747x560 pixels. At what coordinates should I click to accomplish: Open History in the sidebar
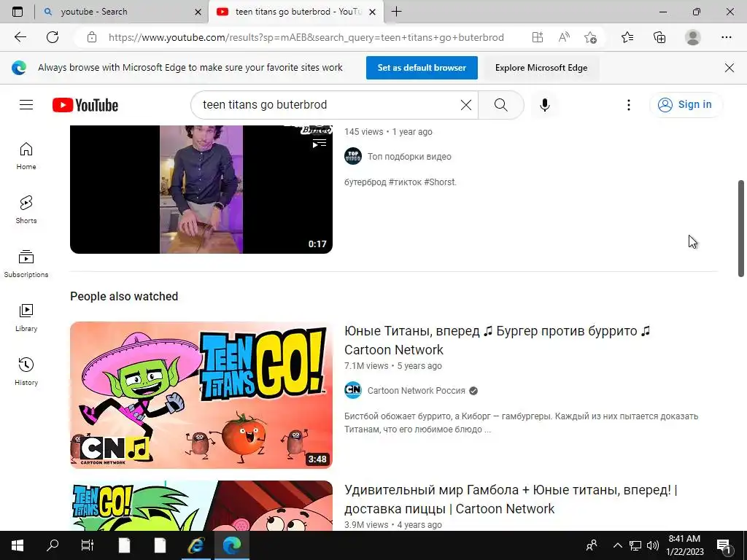26,371
